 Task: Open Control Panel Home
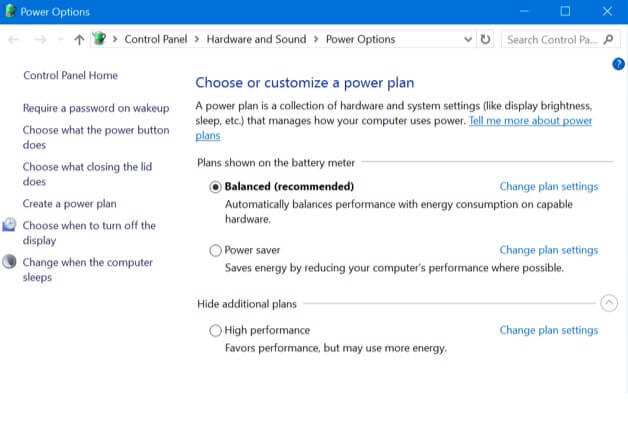coord(70,75)
